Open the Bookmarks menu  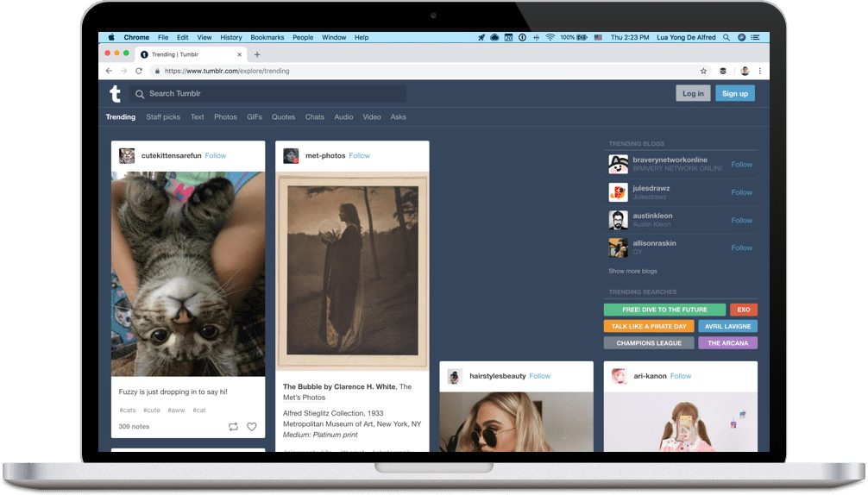(267, 38)
